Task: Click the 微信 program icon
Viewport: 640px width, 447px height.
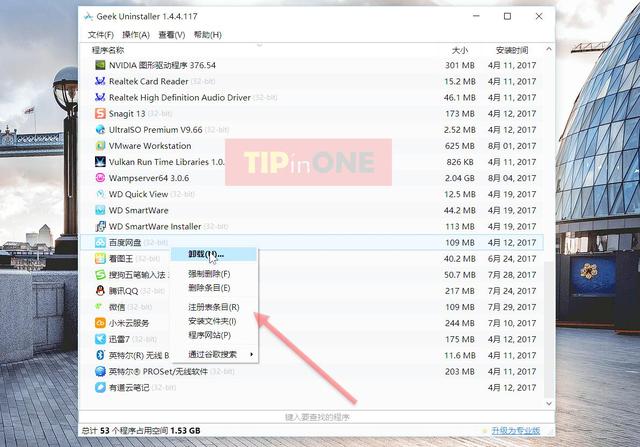Action: click(99, 306)
